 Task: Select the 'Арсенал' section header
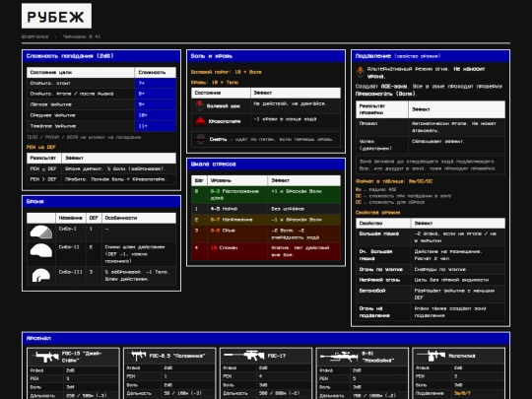[x=266, y=338]
